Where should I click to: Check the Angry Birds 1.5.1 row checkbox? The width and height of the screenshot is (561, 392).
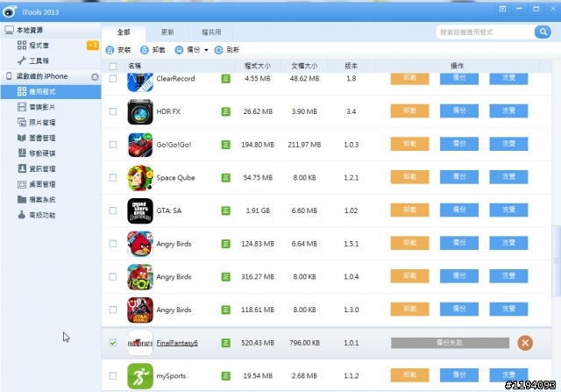pos(113,244)
